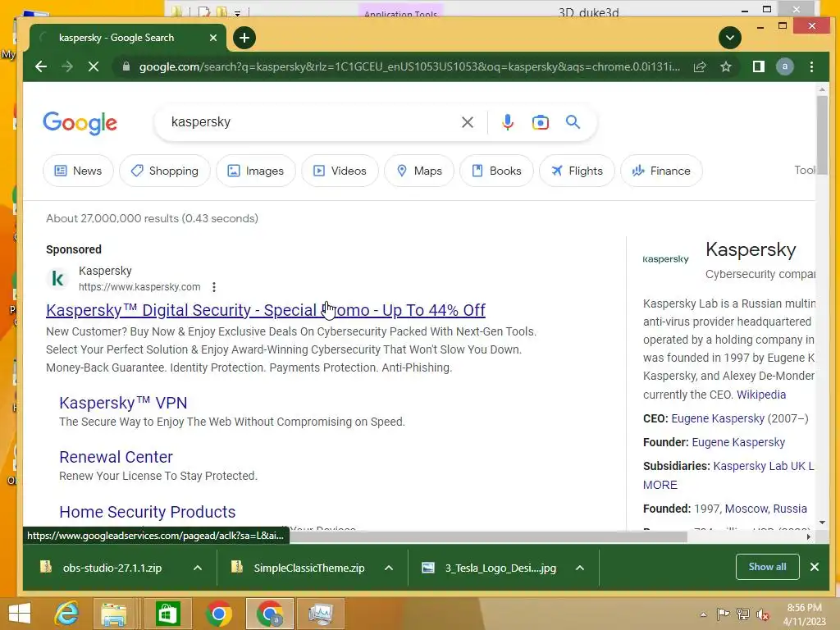This screenshot has width=840, height=630.
Task: Click the vertical page scrollbar
Action: coord(822,137)
